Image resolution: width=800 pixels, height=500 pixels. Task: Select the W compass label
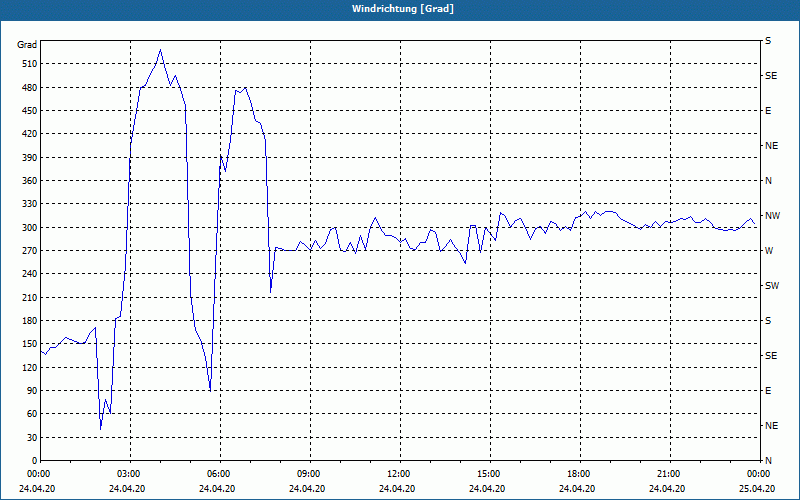coord(769,251)
